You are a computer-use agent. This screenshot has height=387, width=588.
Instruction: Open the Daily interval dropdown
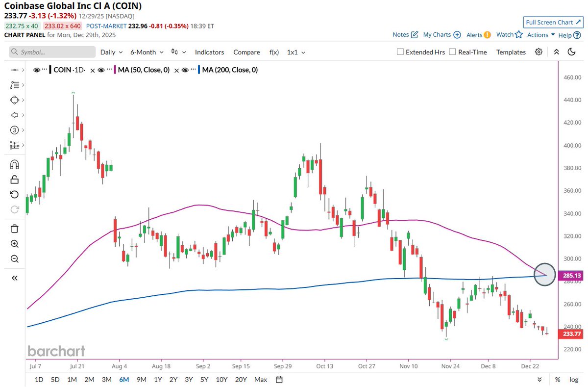click(111, 52)
